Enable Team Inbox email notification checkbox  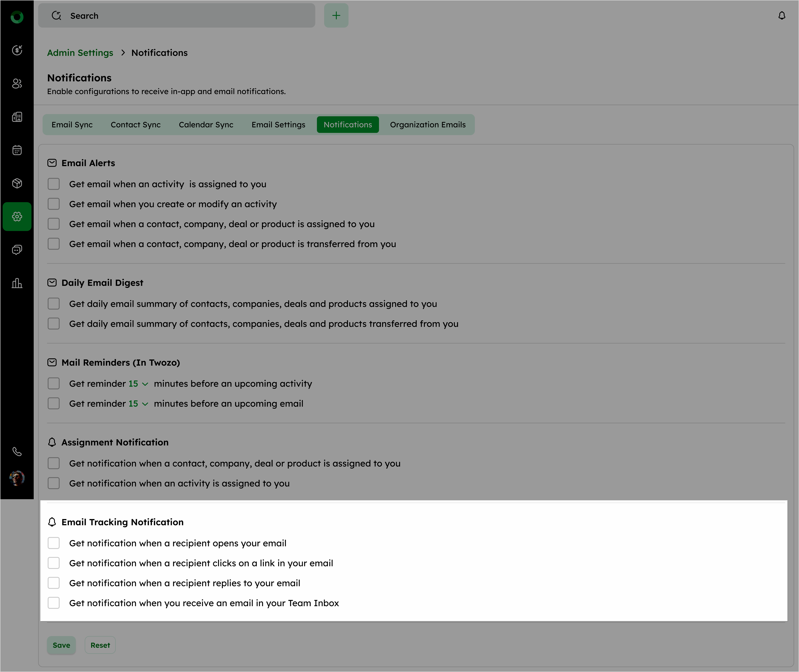pos(54,603)
